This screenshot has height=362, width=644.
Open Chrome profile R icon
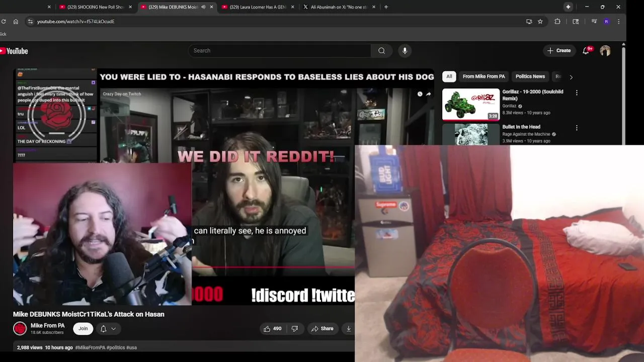pyautogui.click(x=606, y=22)
